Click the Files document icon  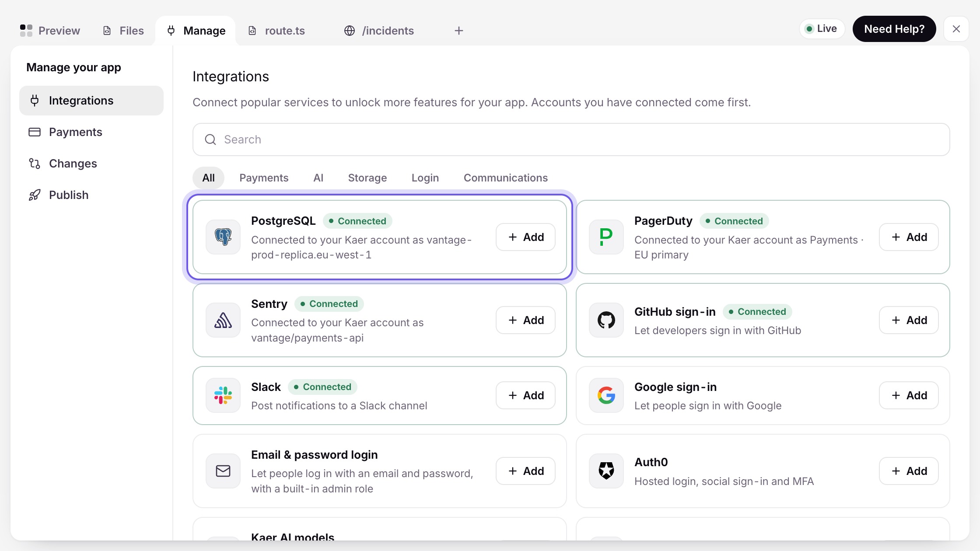point(107,31)
